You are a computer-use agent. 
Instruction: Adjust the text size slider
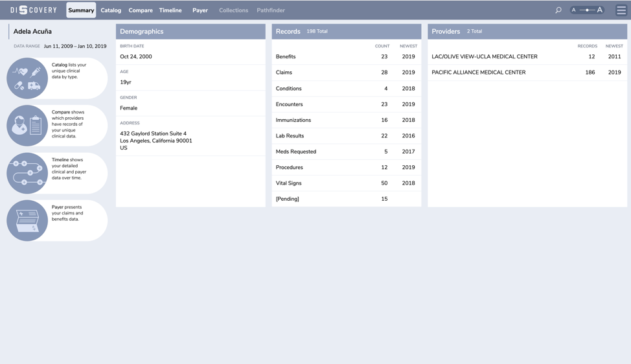pos(587,10)
